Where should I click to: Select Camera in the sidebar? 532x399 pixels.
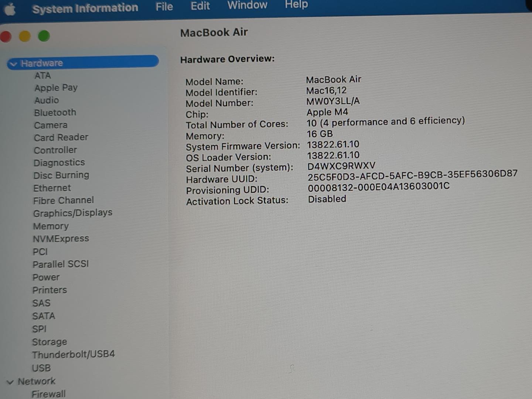pos(51,125)
